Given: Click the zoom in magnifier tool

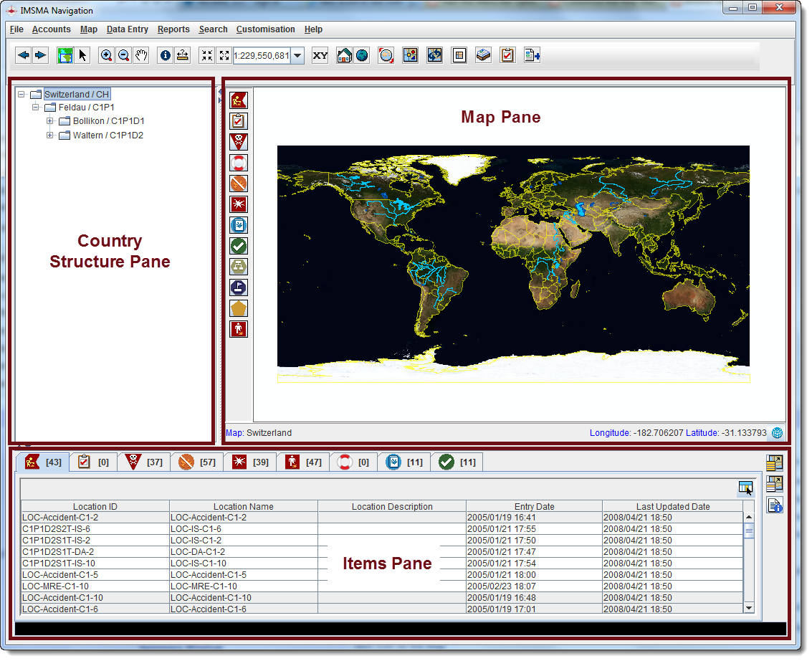Looking at the screenshot, I should point(106,56).
